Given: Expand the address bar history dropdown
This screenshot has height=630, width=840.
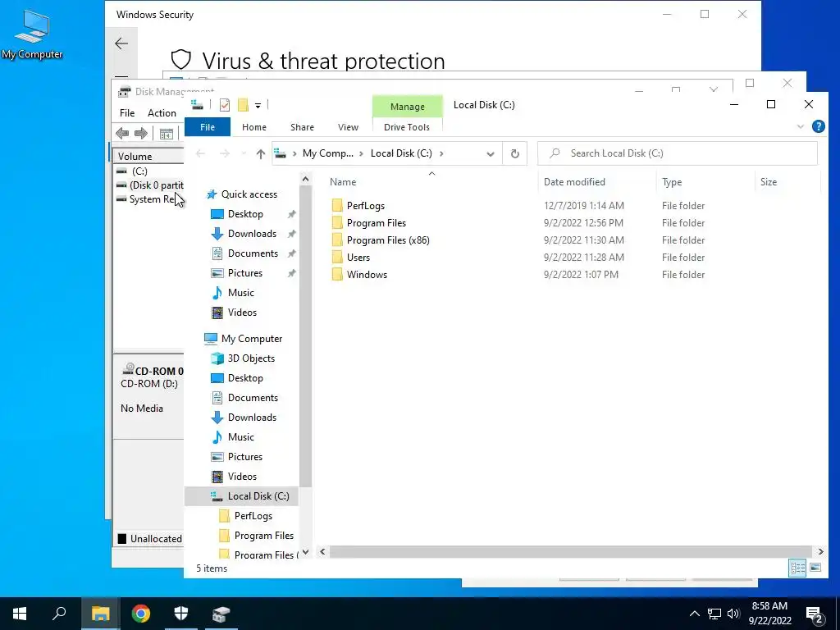Looking at the screenshot, I should coord(491,153).
